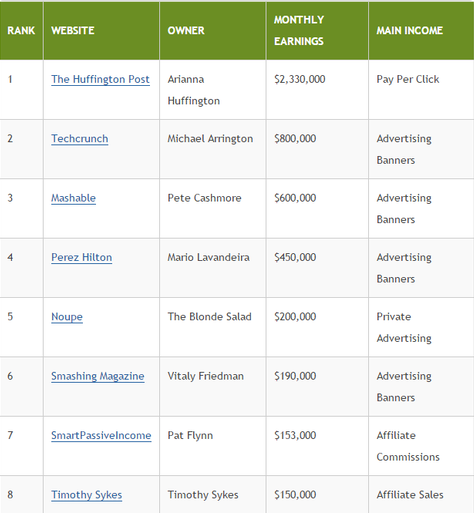Open the Techcrunch website link

pyautogui.click(x=80, y=139)
